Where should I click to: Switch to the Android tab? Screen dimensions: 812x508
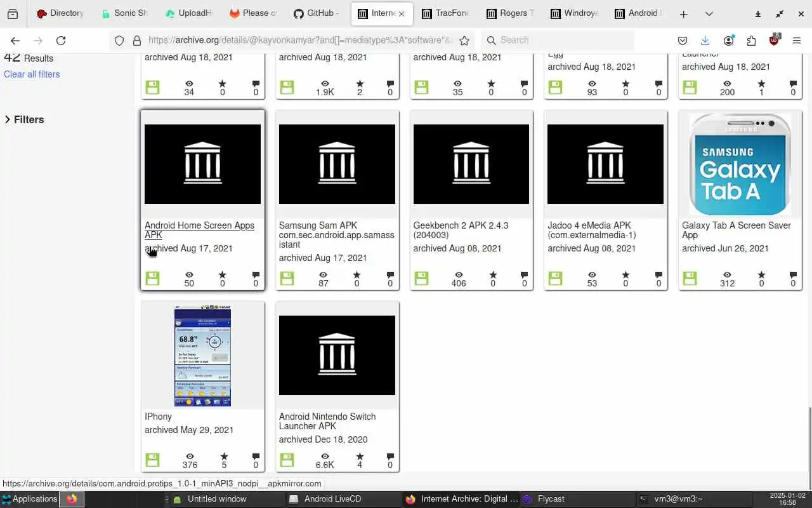(638, 13)
